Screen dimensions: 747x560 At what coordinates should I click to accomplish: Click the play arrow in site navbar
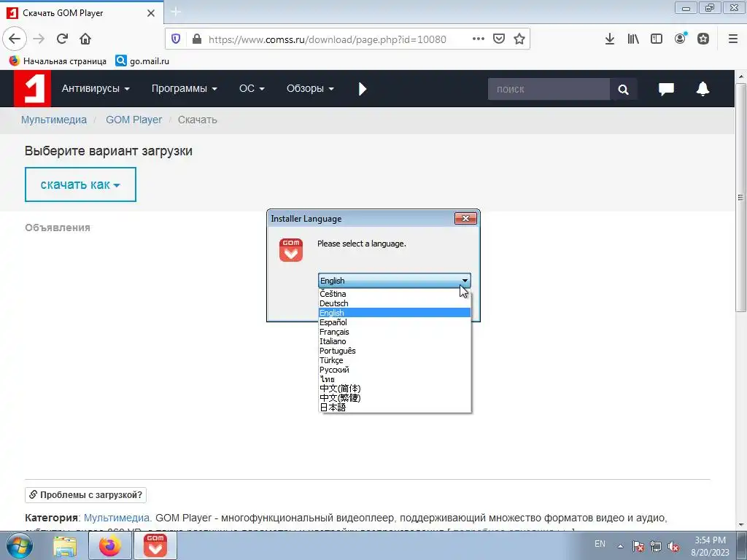pyautogui.click(x=362, y=89)
